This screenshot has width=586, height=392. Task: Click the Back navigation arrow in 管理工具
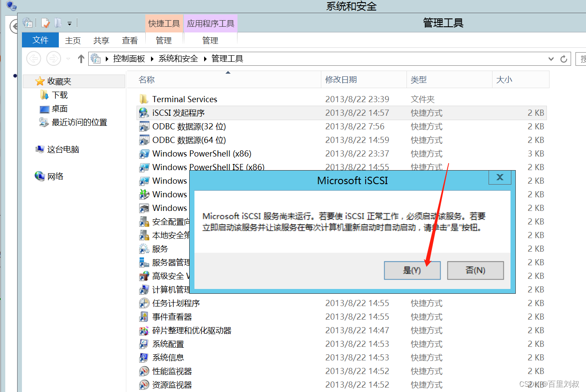[x=34, y=58]
